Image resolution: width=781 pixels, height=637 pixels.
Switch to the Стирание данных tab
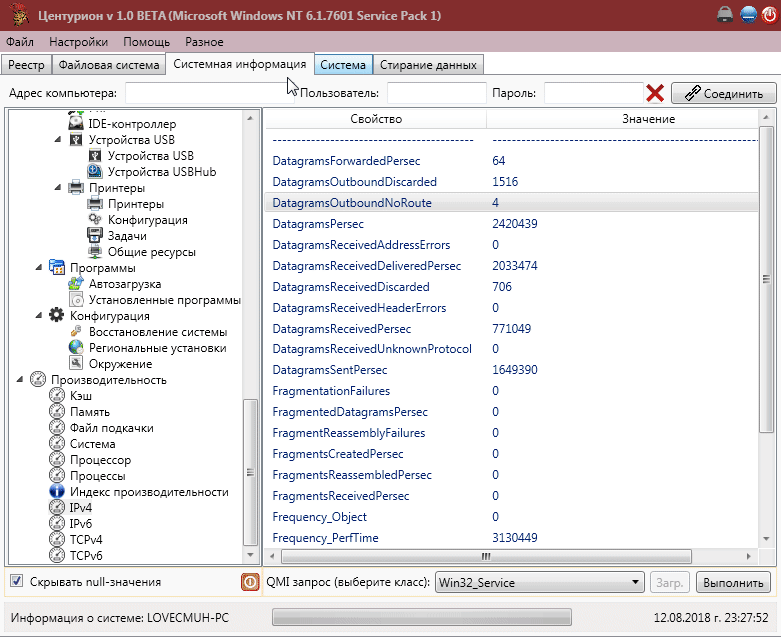coord(428,65)
